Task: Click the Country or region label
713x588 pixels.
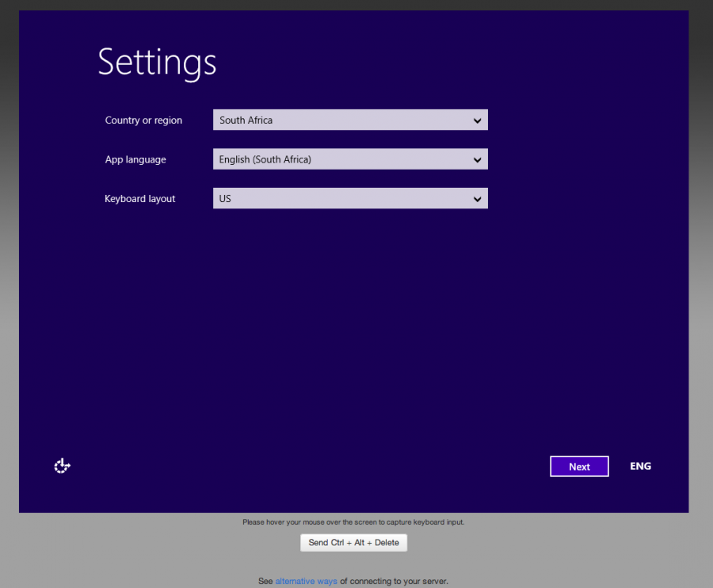Action: 143,120
